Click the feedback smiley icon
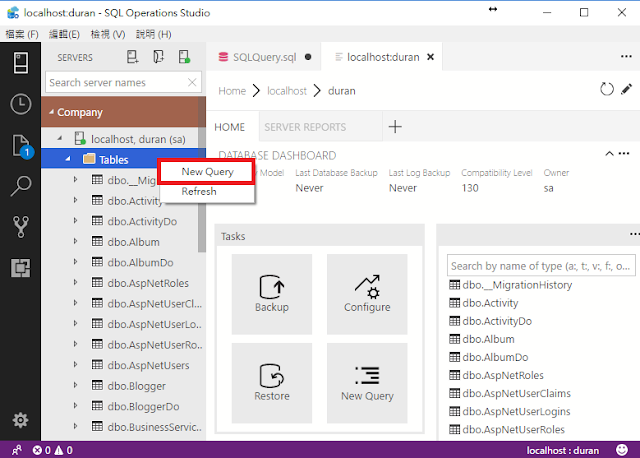This screenshot has height=458, width=640. click(x=622, y=450)
